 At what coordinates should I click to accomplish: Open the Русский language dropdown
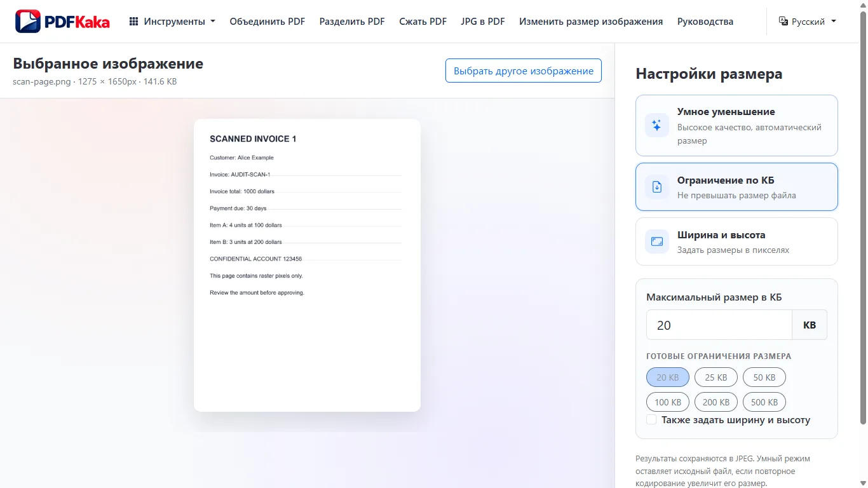[808, 22]
